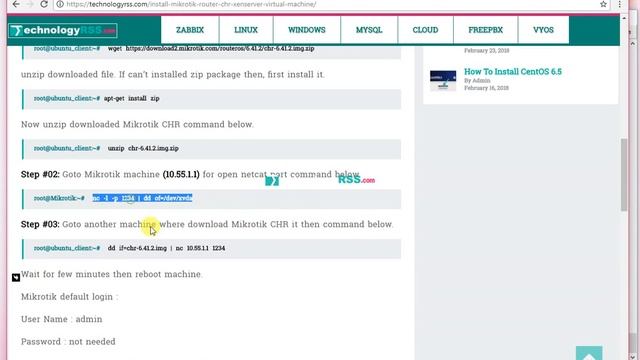Open the FREEPBX menu item
Viewport: 640px width, 360px height.
click(x=485, y=30)
